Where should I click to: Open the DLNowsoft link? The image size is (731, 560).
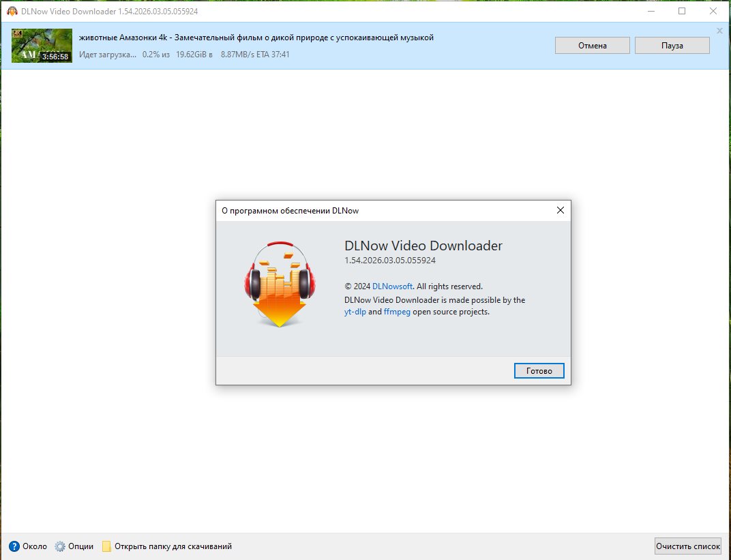392,286
